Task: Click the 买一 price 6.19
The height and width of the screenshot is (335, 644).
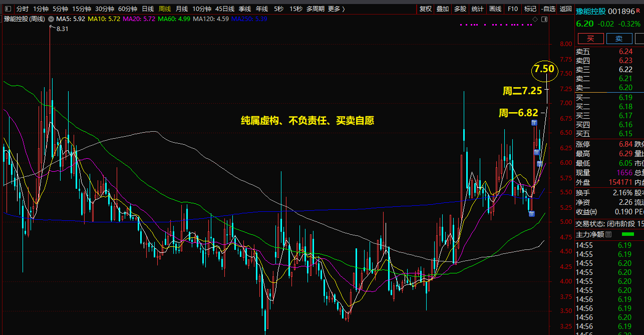Action: (625, 98)
